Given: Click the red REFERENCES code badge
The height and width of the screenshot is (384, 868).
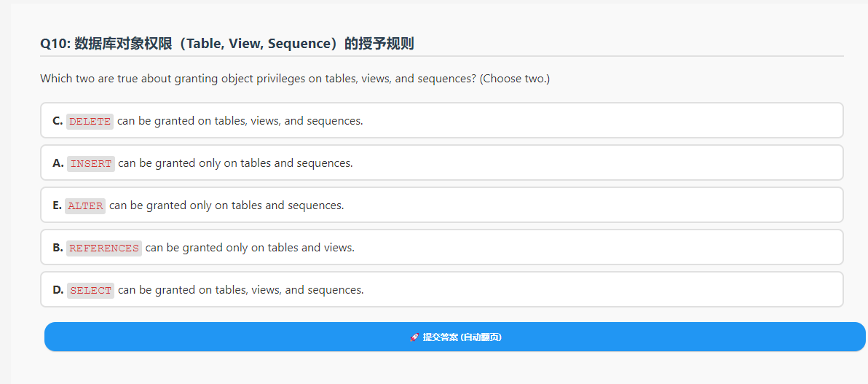Looking at the screenshot, I should tap(104, 248).
